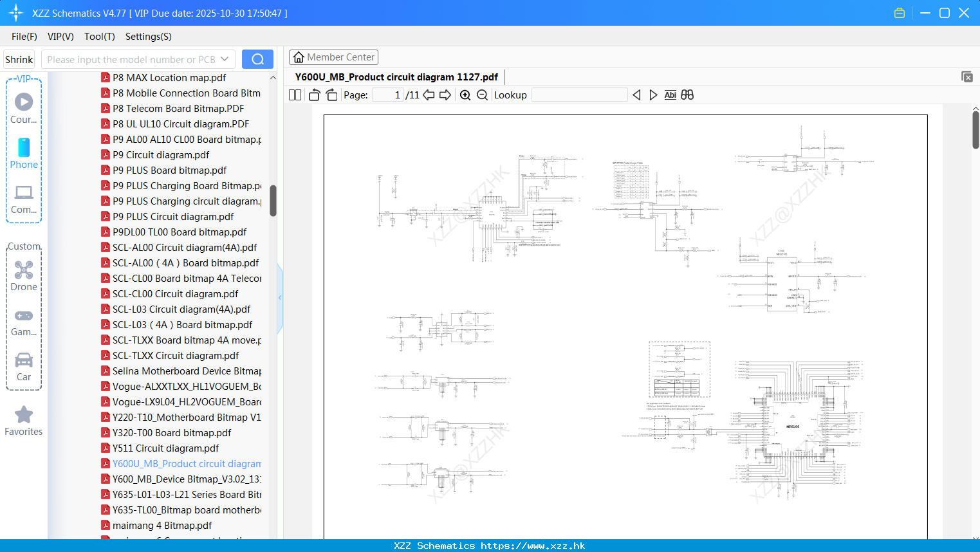The image size is (980, 552).
Task: Click the binoculars search icon
Action: pos(687,95)
